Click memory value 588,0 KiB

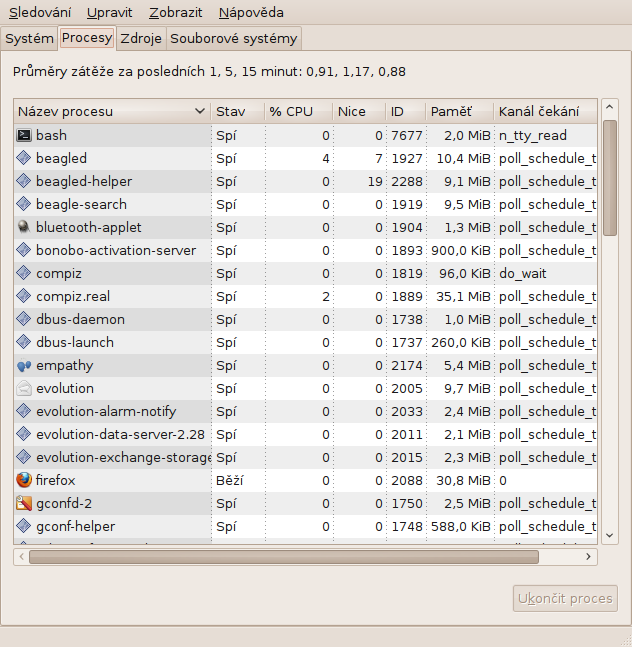point(461,527)
